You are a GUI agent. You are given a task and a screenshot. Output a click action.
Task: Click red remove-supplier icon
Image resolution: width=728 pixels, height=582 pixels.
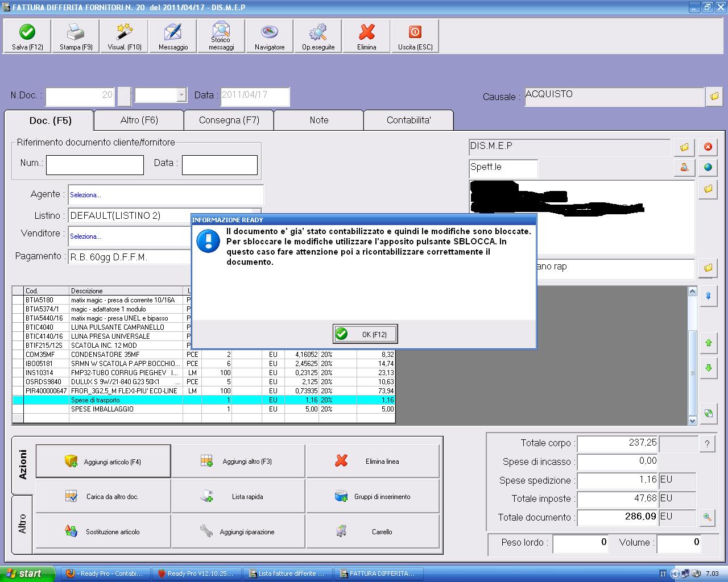click(x=708, y=147)
